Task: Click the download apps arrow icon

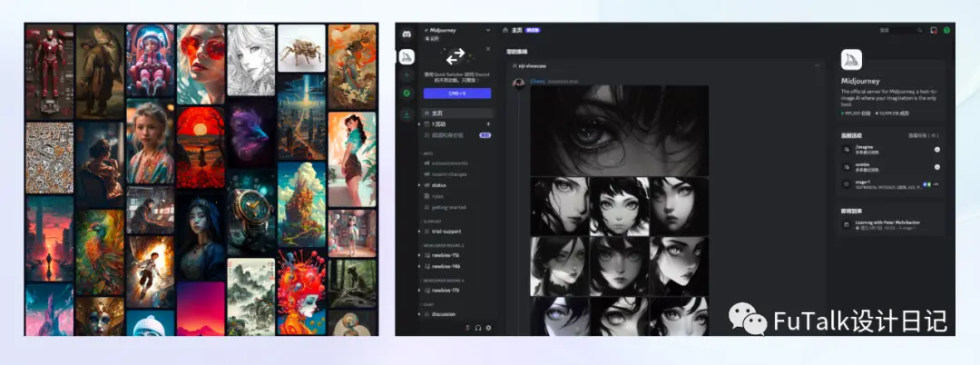Action: pos(407,113)
